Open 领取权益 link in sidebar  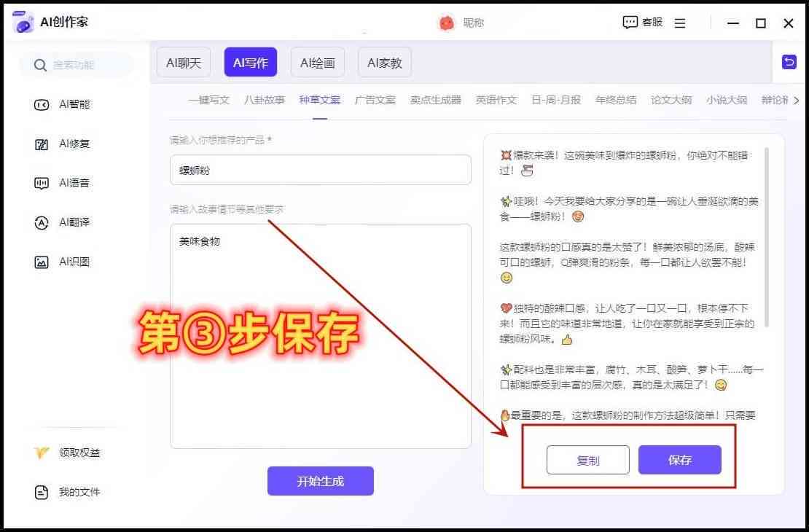point(79,453)
